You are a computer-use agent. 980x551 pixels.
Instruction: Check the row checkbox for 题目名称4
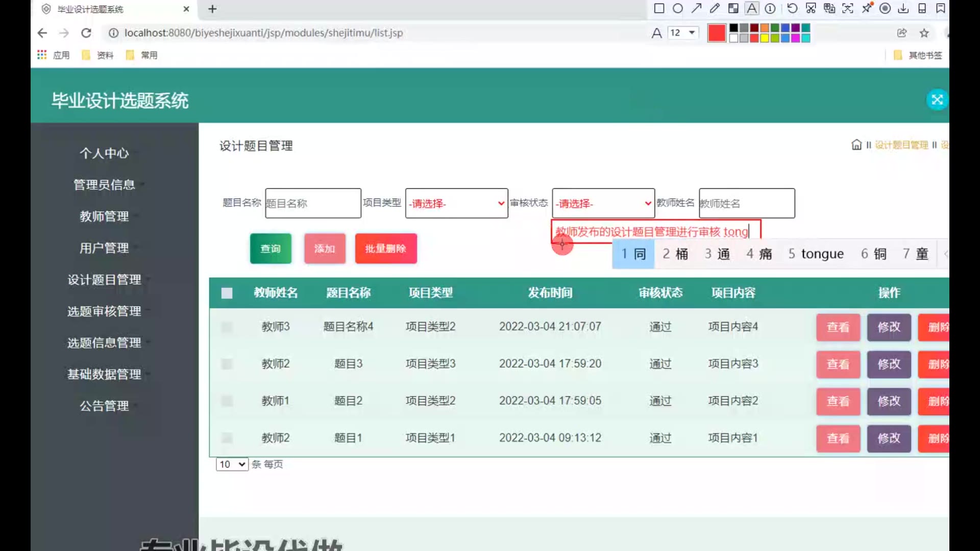click(227, 327)
